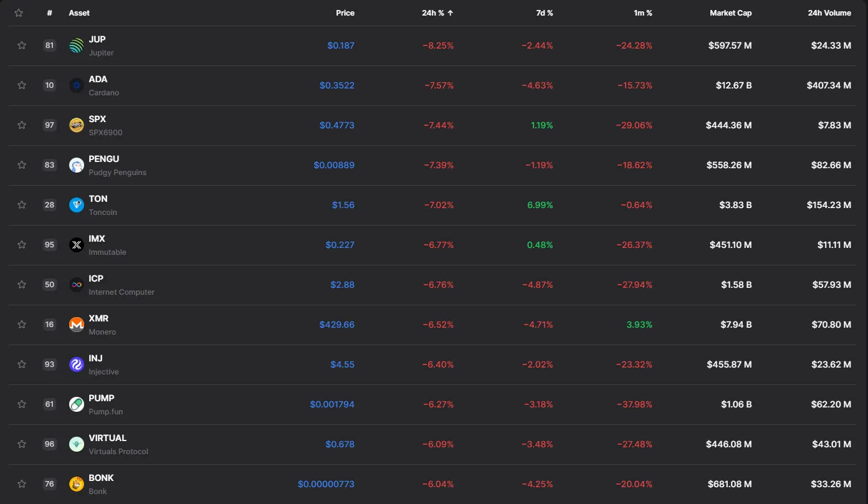Click the header star favorites filter
Image resolution: width=868 pixels, height=504 pixels.
(19, 13)
